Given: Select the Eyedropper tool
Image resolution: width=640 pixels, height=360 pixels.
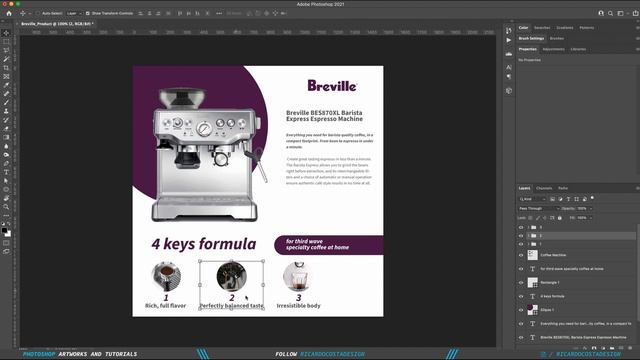Looking at the screenshot, I should [x=6, y=85].
